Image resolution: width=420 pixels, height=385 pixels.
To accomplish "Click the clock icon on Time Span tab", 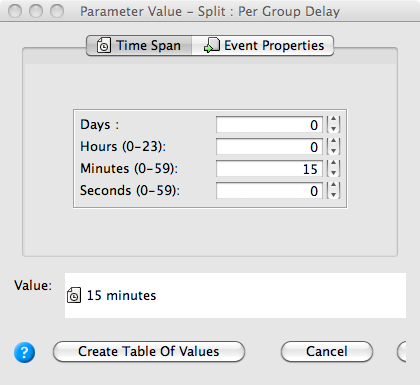I will coord(104,45).
